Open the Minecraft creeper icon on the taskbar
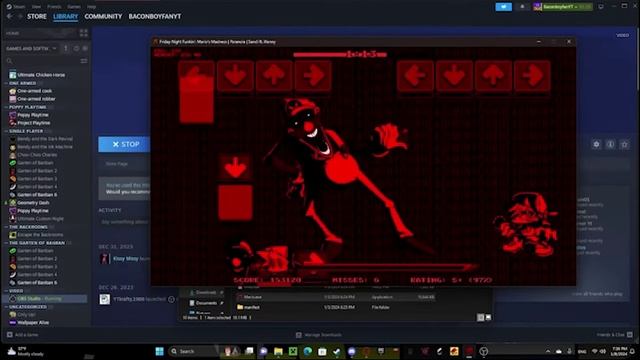 [x=293, y=351]
